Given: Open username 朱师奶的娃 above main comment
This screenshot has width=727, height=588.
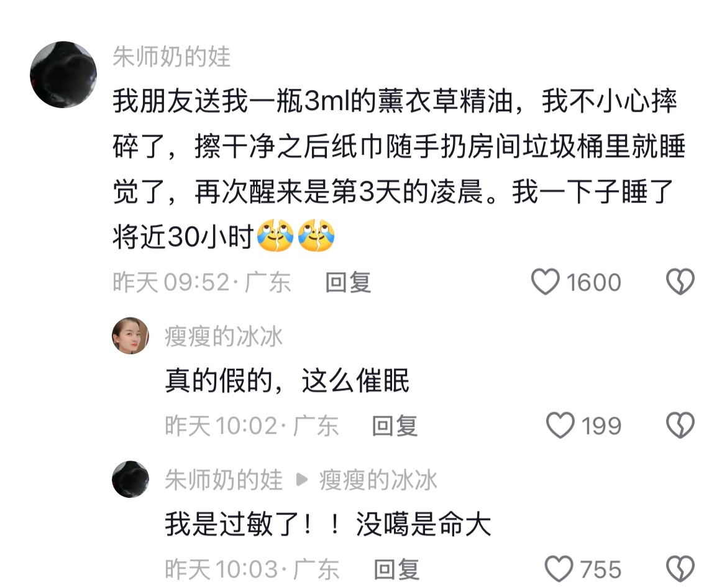Looking at the screenshot, I should coord(171,57).
